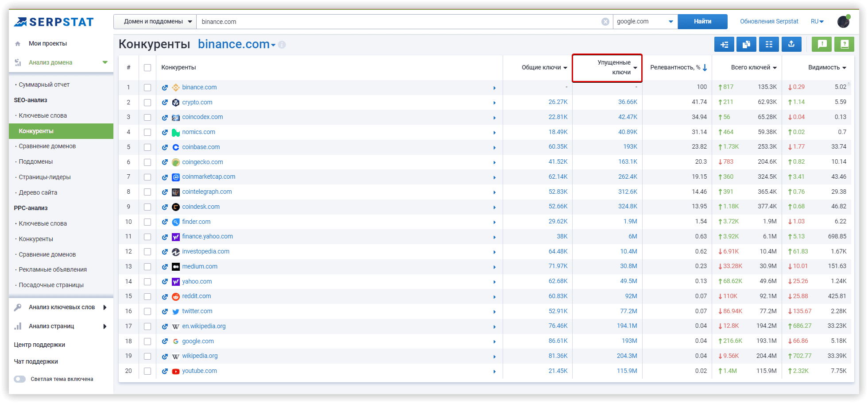Image resolution: width=868 pixels, height=403 pixels.
Task: Open the Всего ключей column dropdown
Action: (775, 68)
